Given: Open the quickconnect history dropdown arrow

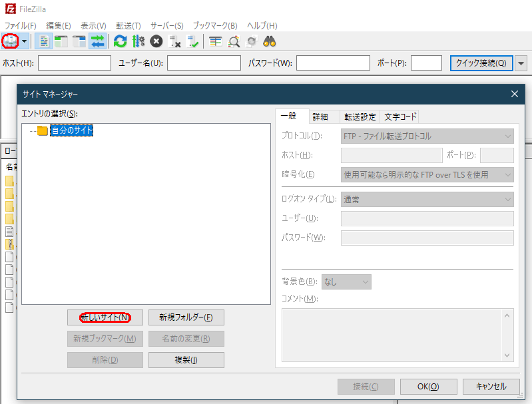Looking at the screenshot, I should click(521, 63).
